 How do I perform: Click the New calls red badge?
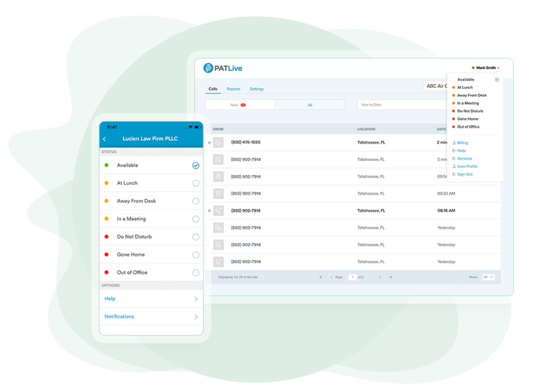(243, 105)
